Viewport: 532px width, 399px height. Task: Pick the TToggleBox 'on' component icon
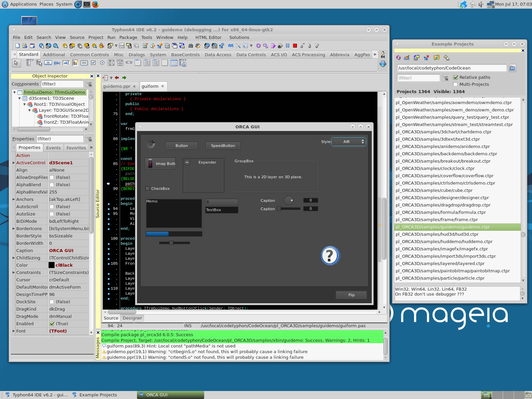[x=84, y=63]
